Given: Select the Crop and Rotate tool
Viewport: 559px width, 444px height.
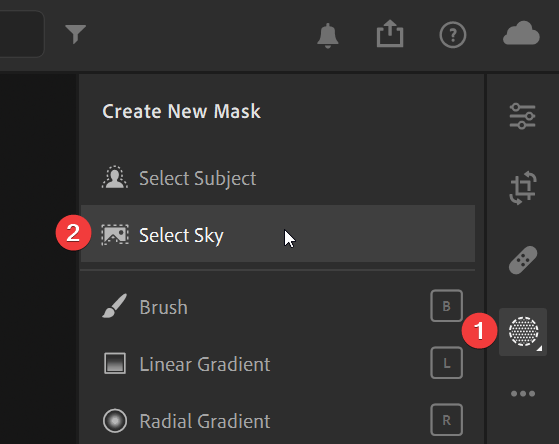Looking at the screenshot, I should tap(523, 188).
